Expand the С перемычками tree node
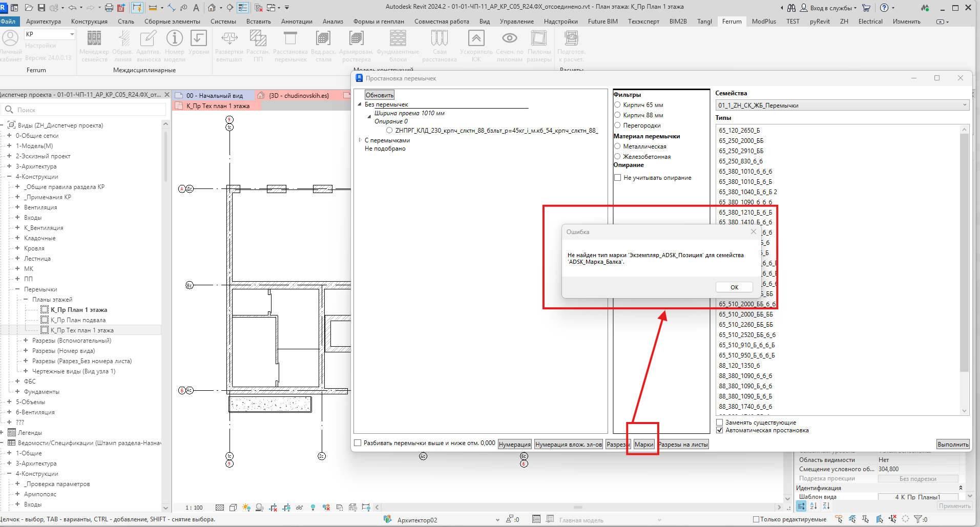 click(360, 140)
